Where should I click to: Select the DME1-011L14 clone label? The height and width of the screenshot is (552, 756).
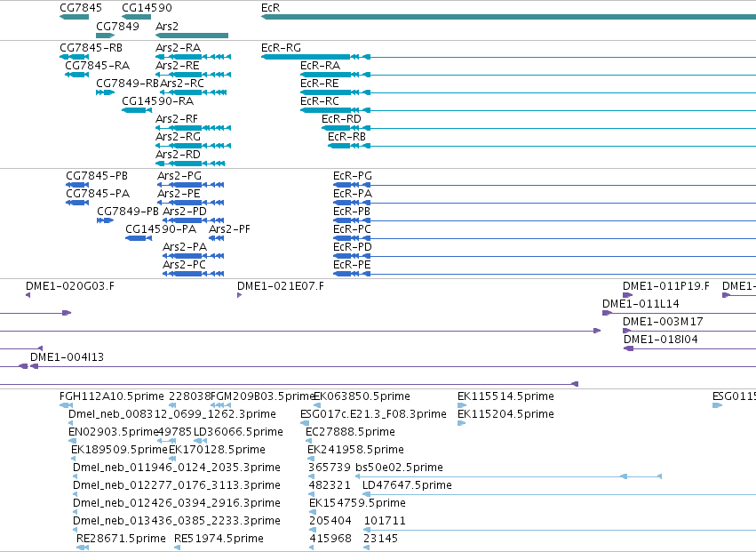coord(641,304)
